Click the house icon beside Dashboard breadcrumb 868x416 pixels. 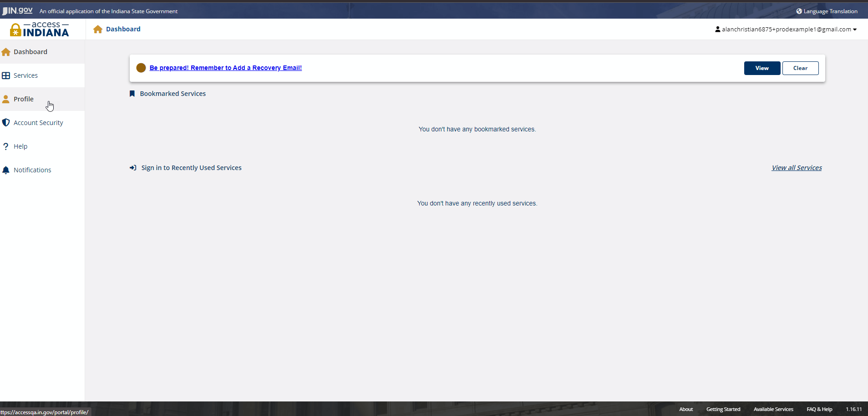point(97,29)
